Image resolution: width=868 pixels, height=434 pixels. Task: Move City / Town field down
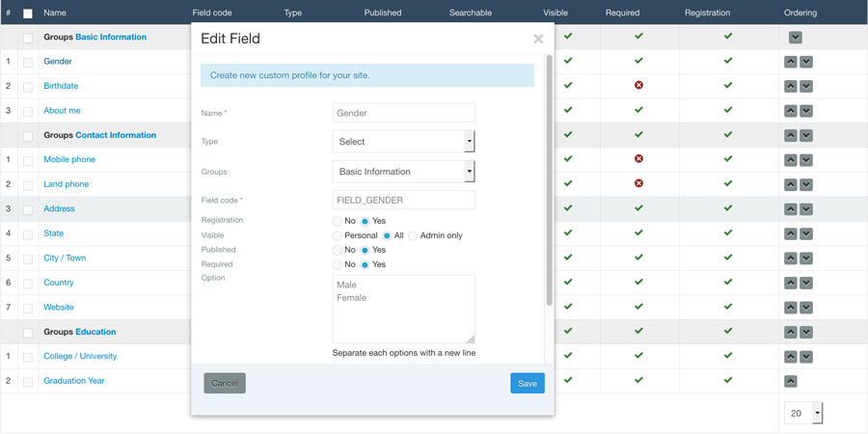(806, 258)
